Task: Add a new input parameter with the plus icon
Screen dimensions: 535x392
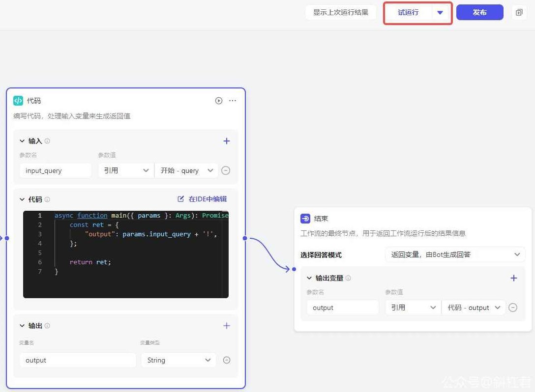Action: (x=227, y=141)
